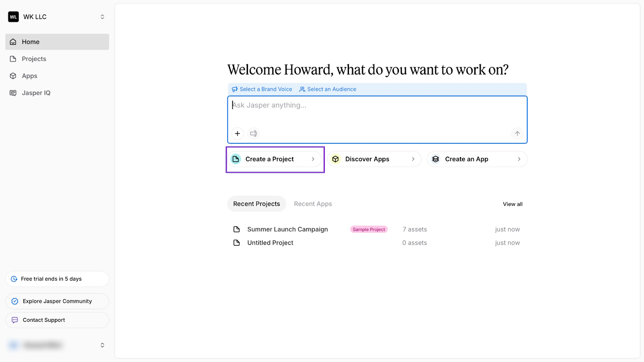This screenshot has height=362, width=644.
Task: Click the plus attach button in prompt box
Action: tap(237, 134)
